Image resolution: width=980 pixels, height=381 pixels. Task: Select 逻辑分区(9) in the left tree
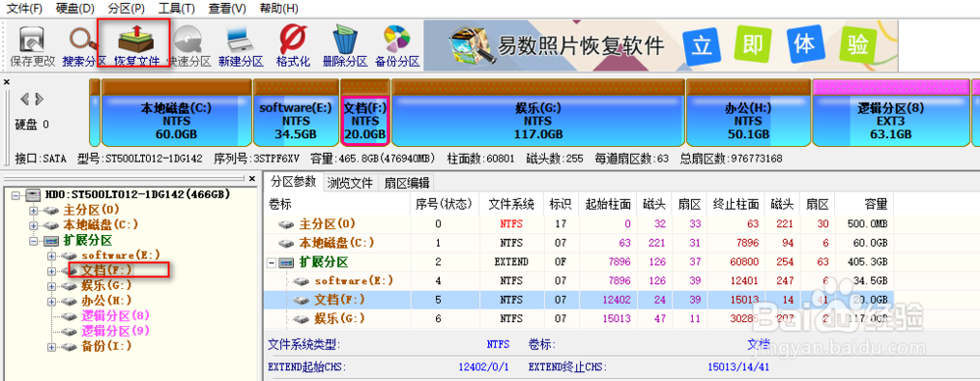[x=115, y=330]
